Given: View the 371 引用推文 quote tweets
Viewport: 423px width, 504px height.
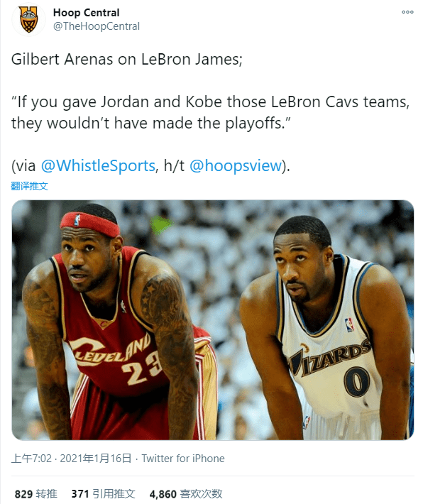Looking at the screenshot, I should 103,494.
